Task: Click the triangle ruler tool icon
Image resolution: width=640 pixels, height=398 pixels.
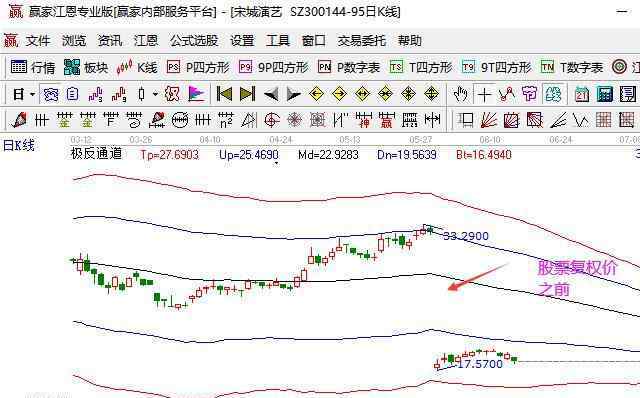Action: pos(249,120)
